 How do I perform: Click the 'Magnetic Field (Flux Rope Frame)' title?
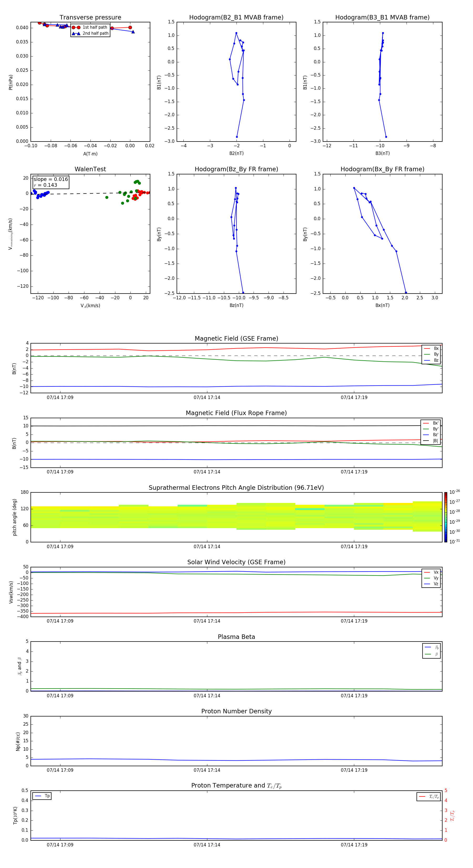pyautogui.click(x=236, y=413)
